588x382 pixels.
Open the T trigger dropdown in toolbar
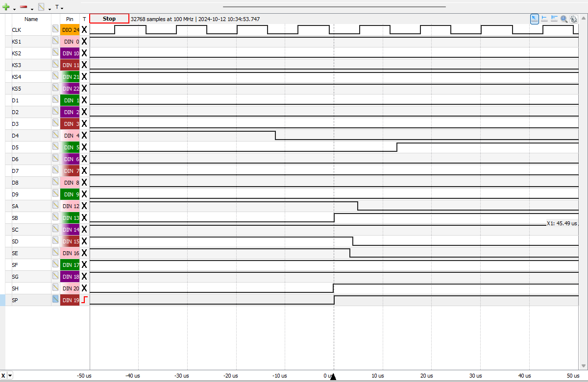(x=59, y=7)
